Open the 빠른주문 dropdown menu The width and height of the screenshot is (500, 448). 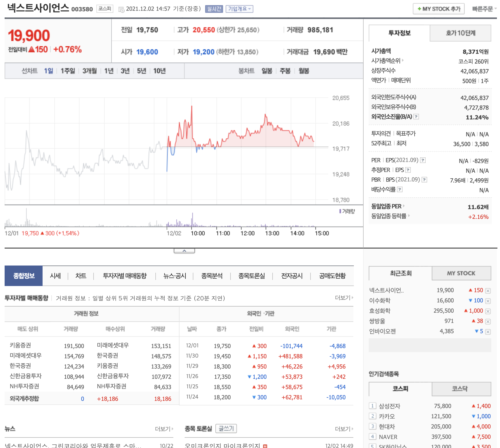(484, 9)
